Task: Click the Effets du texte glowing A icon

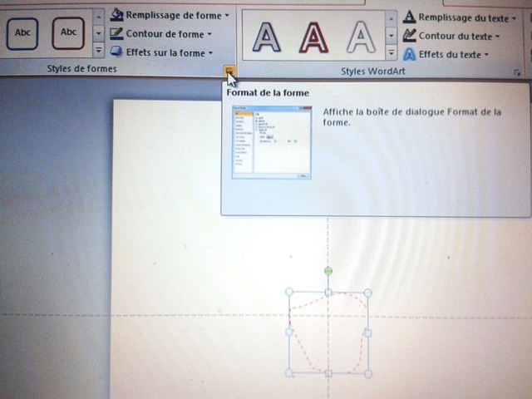Action: [409, 55]
